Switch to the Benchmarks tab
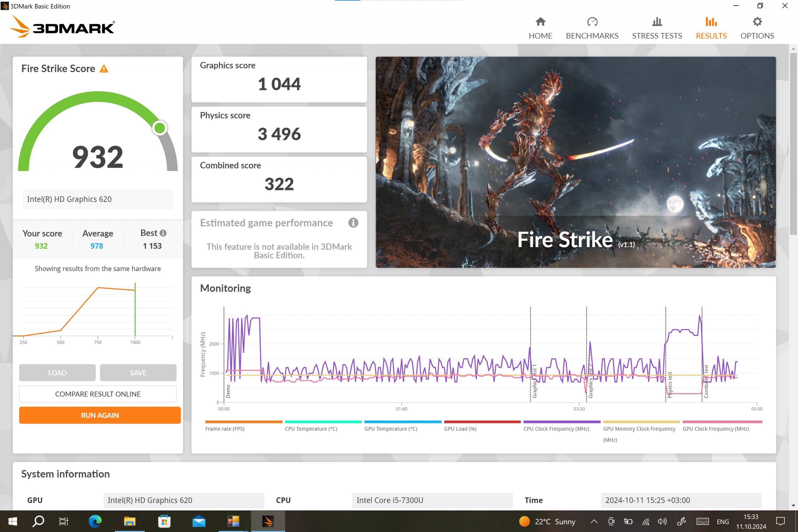The width and height of the screenshot is (798, 532). 592,28
